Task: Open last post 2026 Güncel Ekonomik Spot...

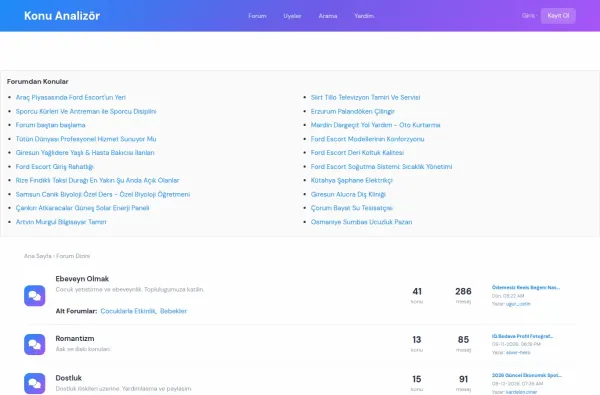Action: (527, 375)
